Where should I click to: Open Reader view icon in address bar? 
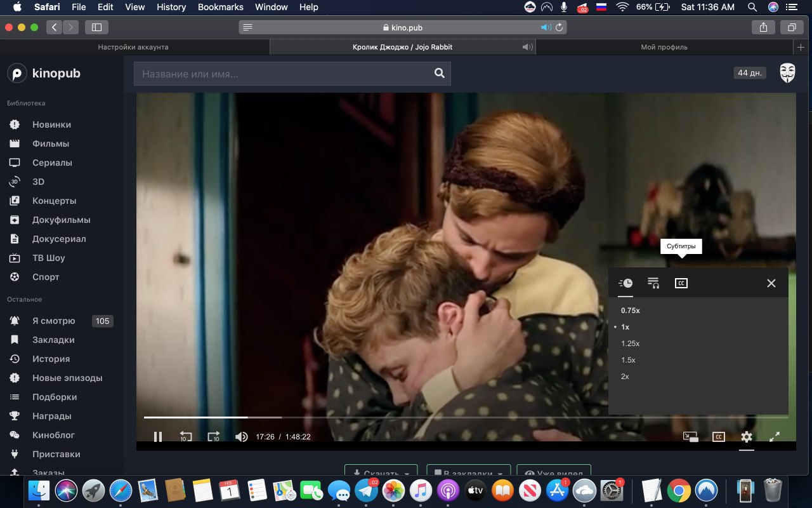[x=247, y=27]
